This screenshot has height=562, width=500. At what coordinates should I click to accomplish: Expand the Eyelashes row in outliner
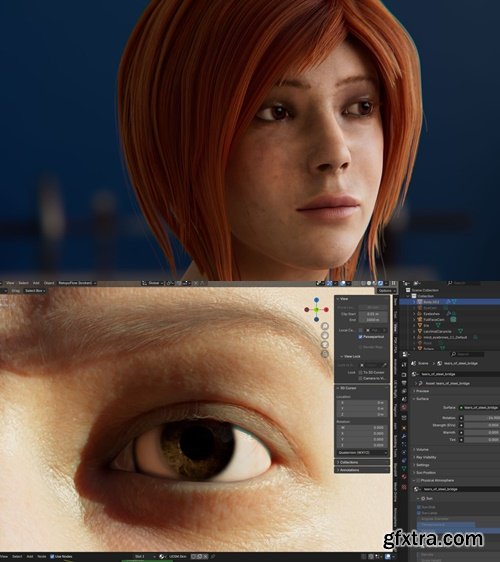(414, 314)
